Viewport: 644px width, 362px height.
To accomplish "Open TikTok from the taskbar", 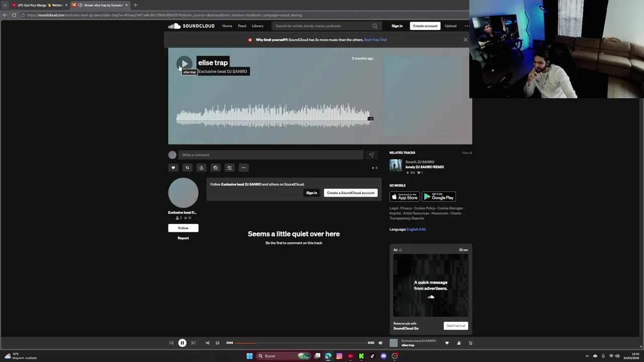I will point(372,356).
